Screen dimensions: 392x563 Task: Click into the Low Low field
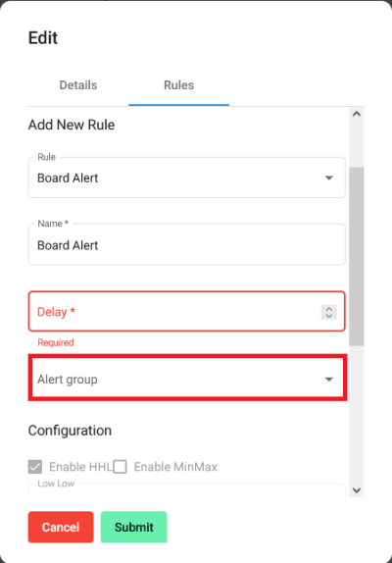pyautogui.click(x=186, y=490)
